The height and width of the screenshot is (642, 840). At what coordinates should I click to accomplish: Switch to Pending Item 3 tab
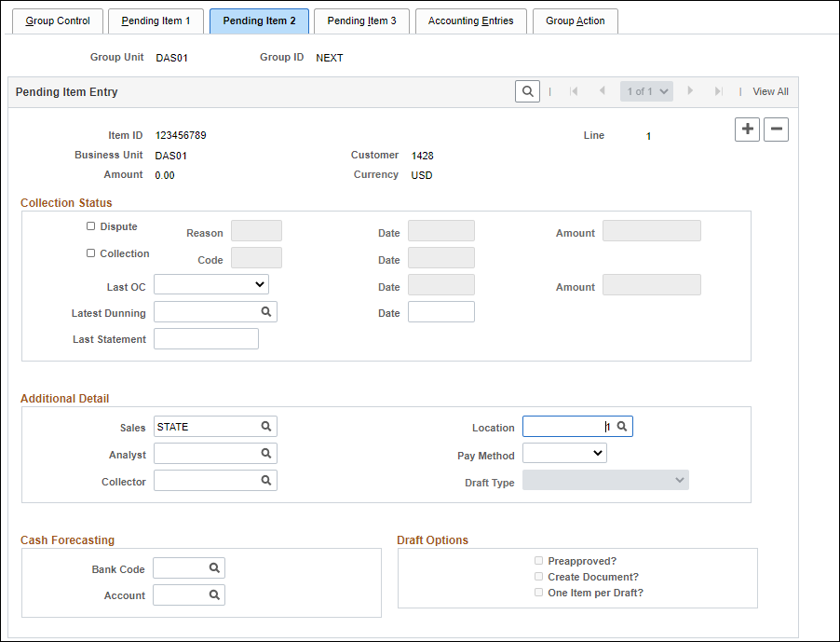click(361, 20)
